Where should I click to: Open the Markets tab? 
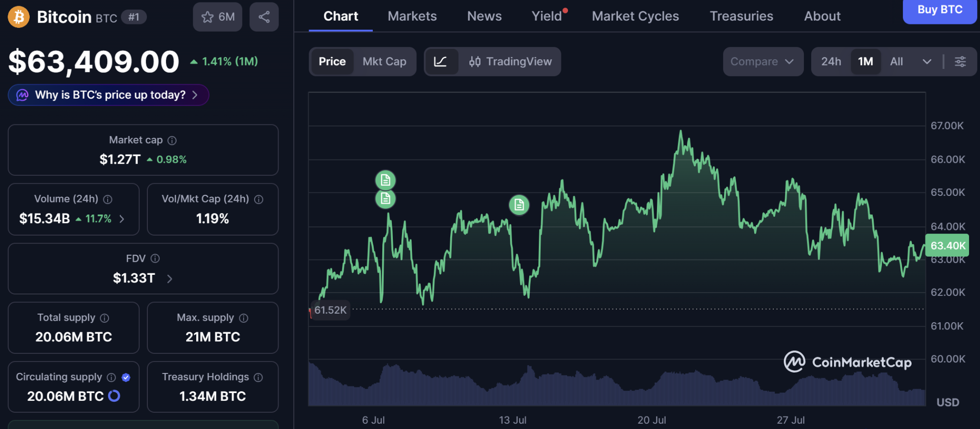(x=412, y=16)
